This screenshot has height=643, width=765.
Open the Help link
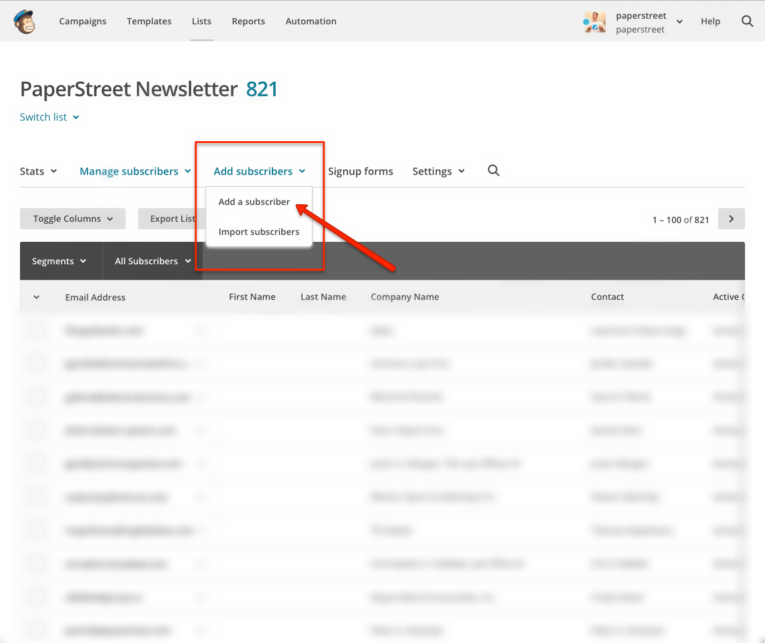[710, 21]
